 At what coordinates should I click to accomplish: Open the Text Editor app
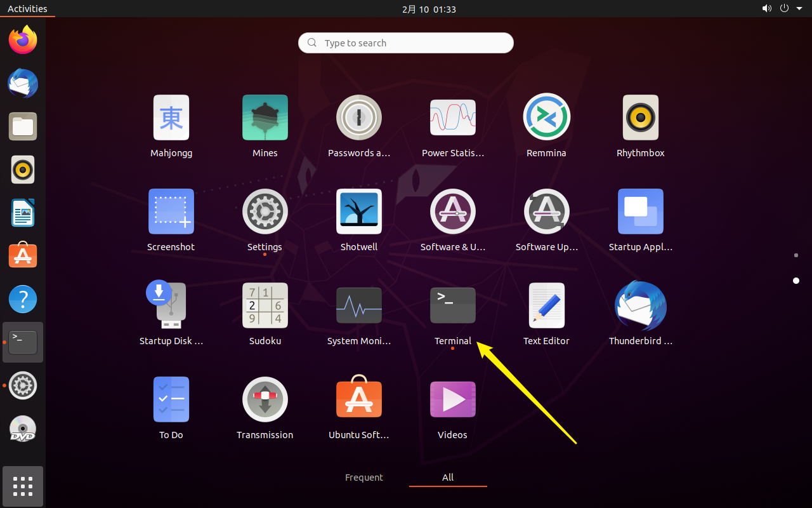tap(546, 305)
